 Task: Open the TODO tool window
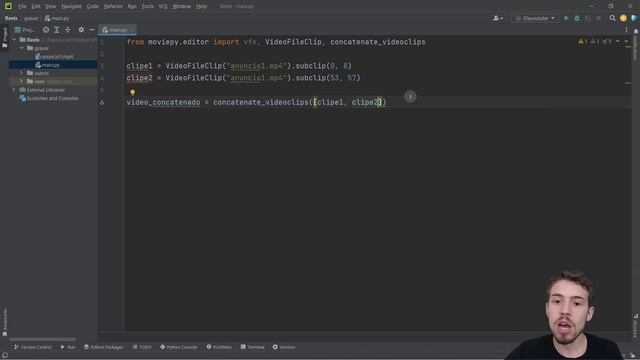tap(142, 347)
